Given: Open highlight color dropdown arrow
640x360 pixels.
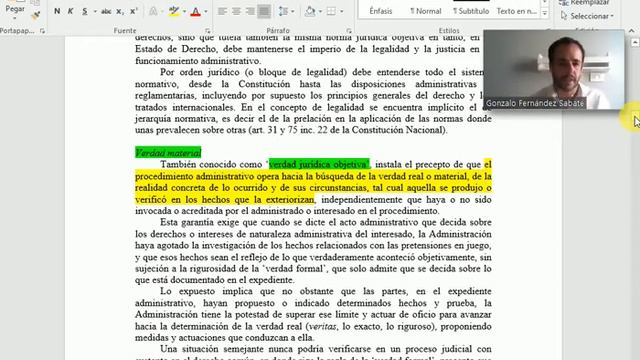Looking at the screenshot, I should point(184,11).
